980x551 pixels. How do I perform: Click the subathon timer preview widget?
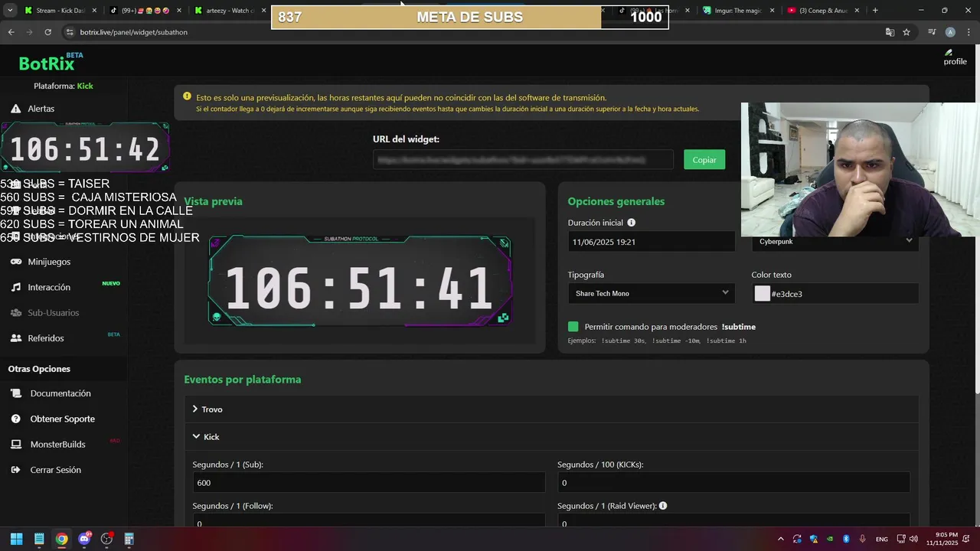click(359, 282)
